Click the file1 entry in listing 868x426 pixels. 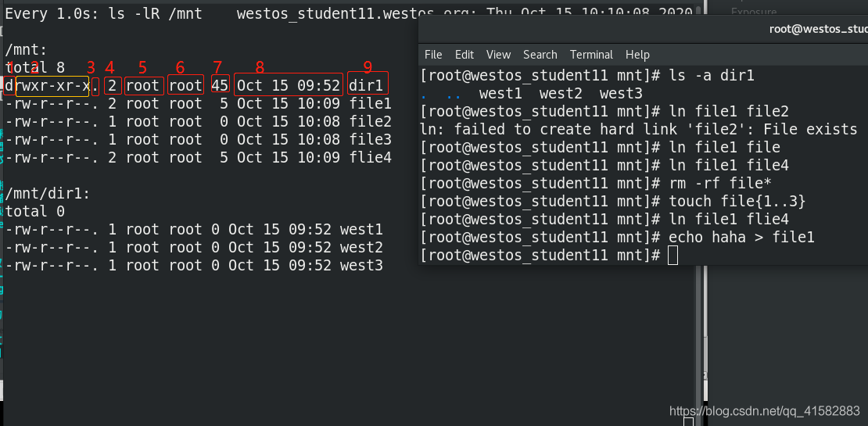pos(371,103)
